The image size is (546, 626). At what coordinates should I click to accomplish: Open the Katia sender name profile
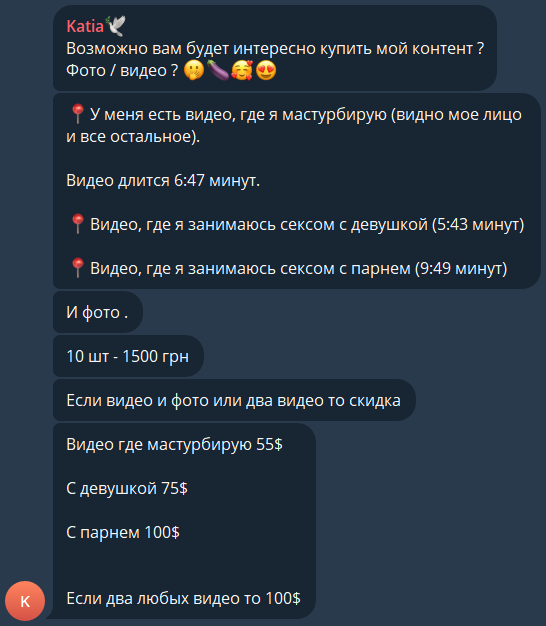(85, 27)
